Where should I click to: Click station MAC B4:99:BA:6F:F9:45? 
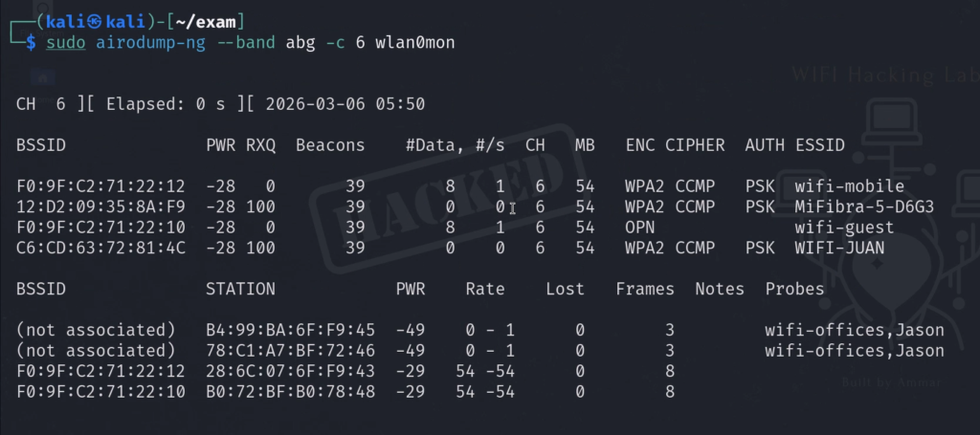pyautogui.click(x=290, y=330)
